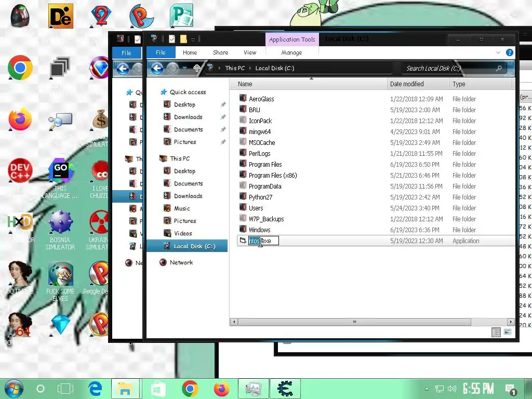Switch to the Home ribbon tab
The image size is (532, 399).
(190, 52)
